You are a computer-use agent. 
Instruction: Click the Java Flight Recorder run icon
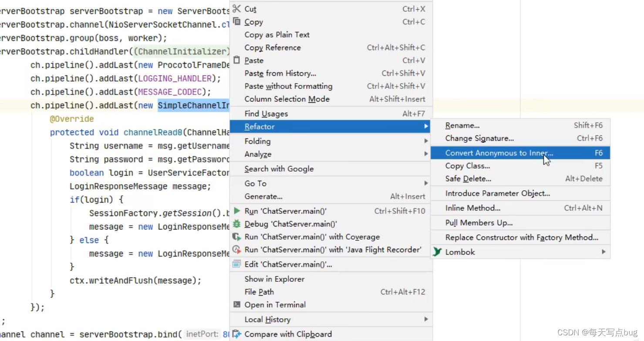[x=236, y=250]
